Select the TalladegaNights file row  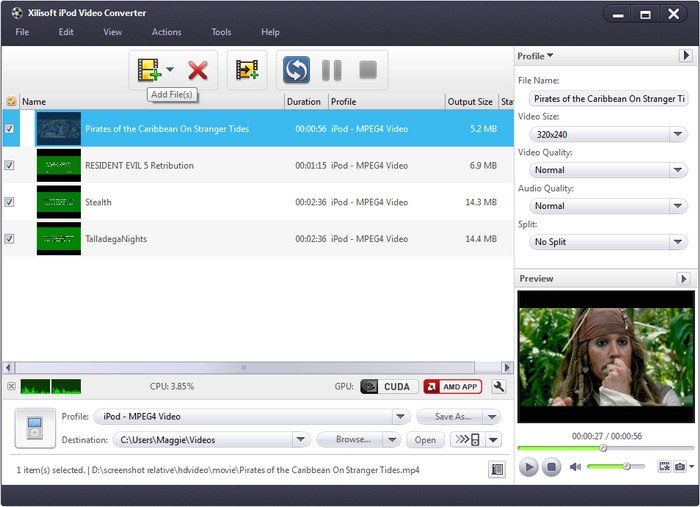point(258,238)
